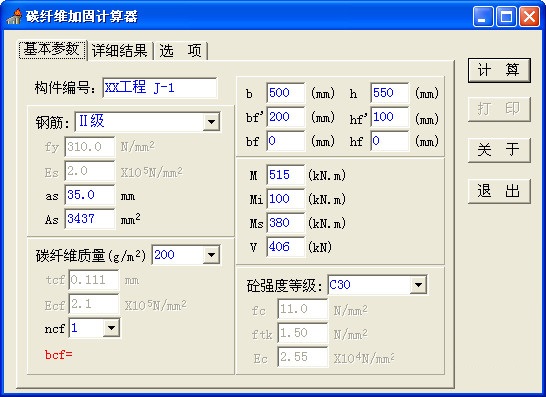
Task: Click the Ec field showing 2.55
Action: [303, 357]
